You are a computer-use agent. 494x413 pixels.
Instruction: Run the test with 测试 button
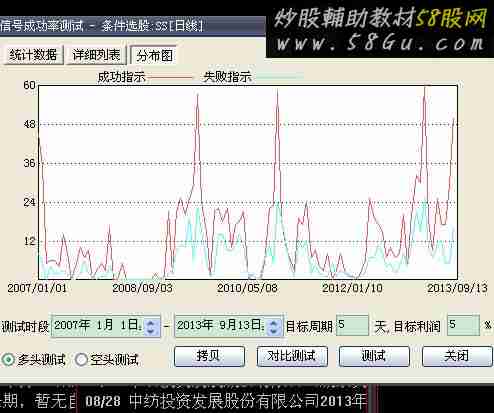[374, 356]
